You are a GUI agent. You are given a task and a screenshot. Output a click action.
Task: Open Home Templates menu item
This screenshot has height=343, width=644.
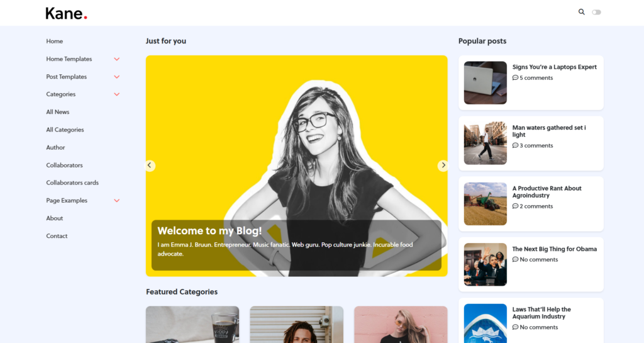69,59
